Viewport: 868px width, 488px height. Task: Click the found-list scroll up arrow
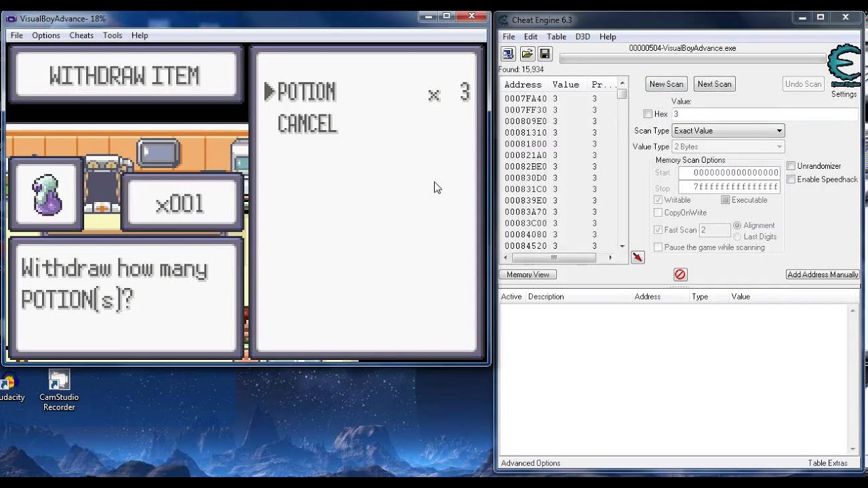[622, 84]
